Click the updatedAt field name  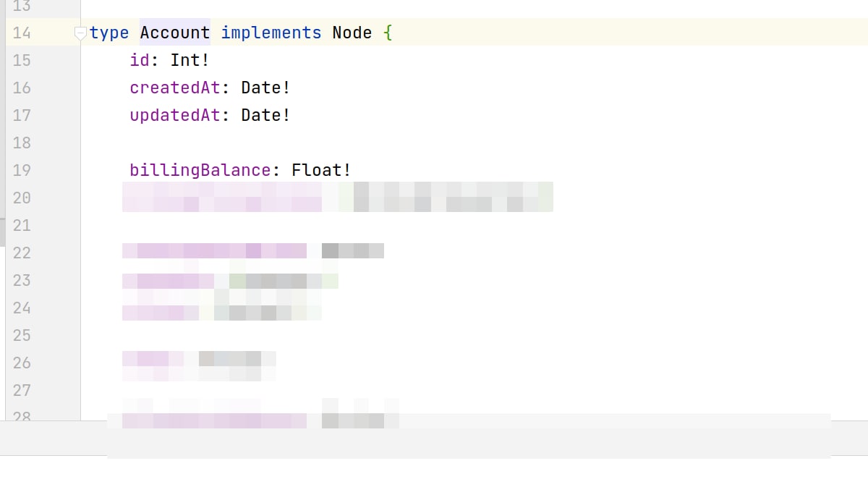(x=175, y=115)
